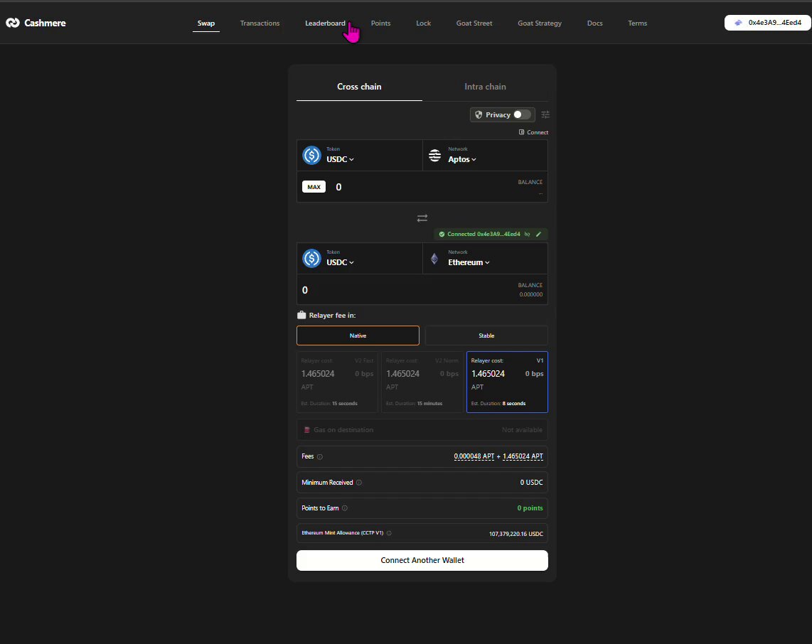The width and height of the screenshot is (812, 644).
Task: Open Ethereum destination network dropdown
Action: click(x=469, y=262)
